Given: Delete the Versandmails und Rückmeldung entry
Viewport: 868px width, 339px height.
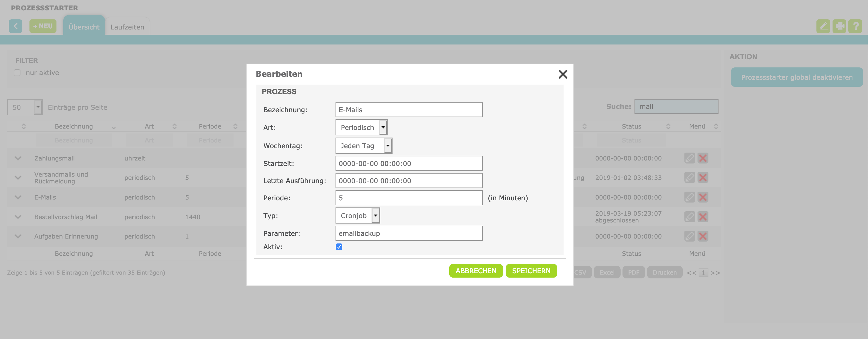Looking at the screenshot, I should click(702, 177).
